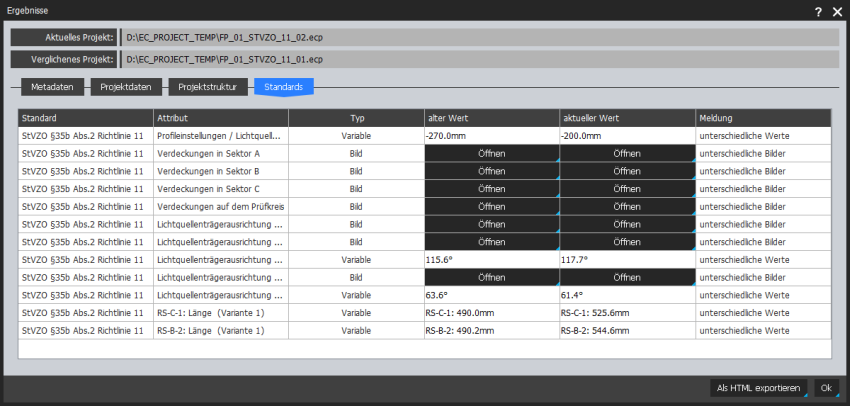
Task: Click the Verdeckungen auf dem Prüfkreis attribute cell
Action: pyautogui.click(x=221, y=207)
